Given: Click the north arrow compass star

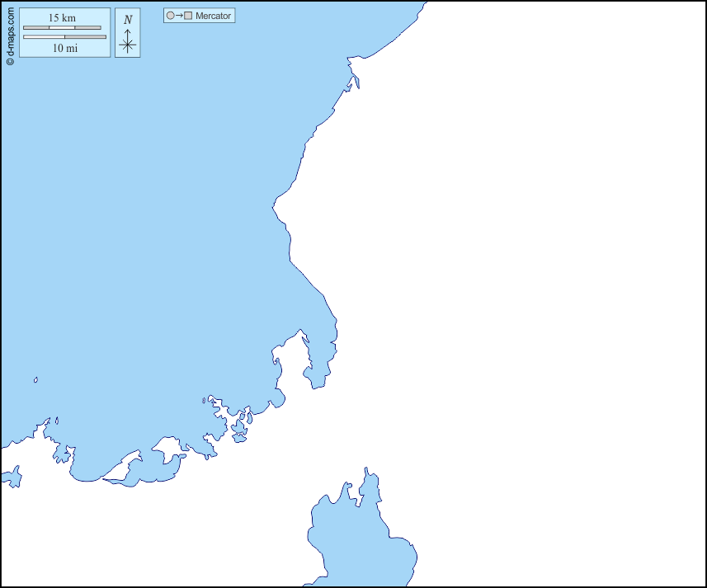Looking at the screenshot, I should (127, 45).
